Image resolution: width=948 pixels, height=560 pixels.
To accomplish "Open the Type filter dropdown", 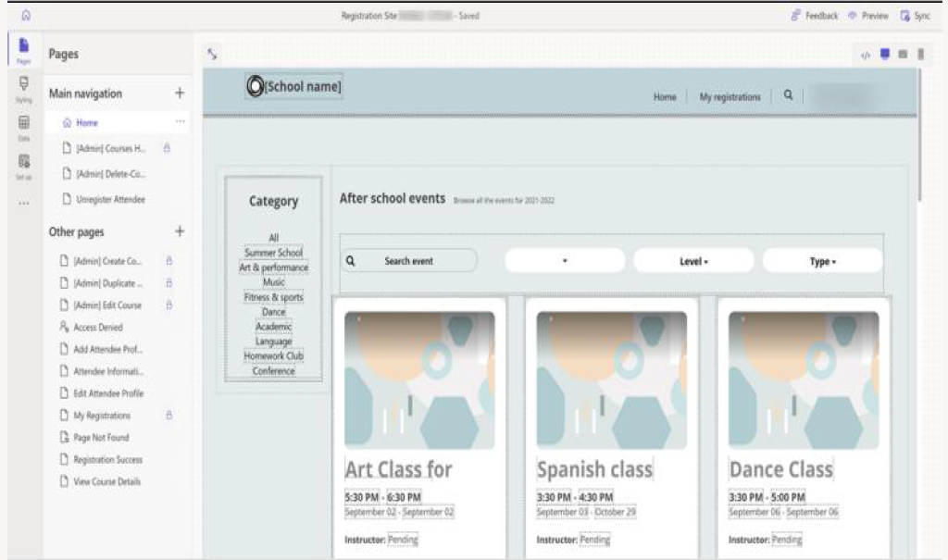I will coord(823,261).
